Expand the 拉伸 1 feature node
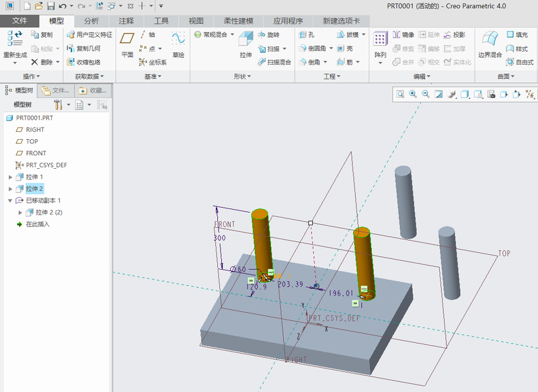Image resolution: width=538 pixels, height=392 pixels. (10, 178)
